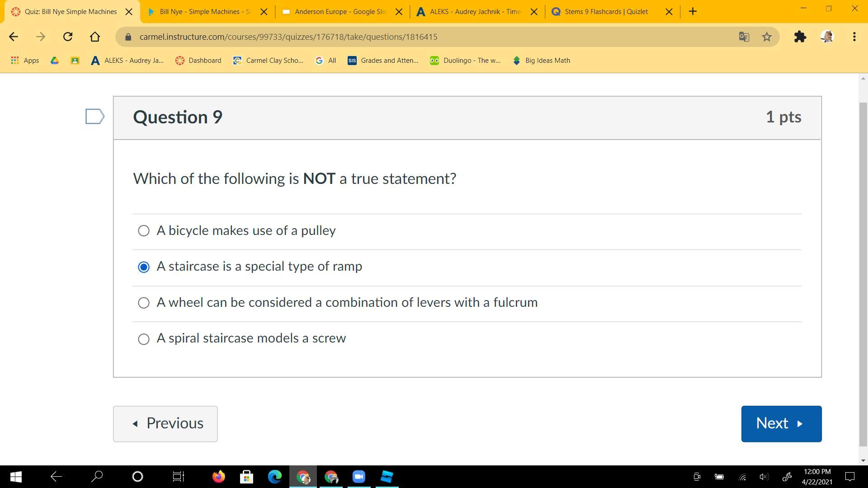
Task: Select the staircase is a ramp option
Action: tap(144, 267)
